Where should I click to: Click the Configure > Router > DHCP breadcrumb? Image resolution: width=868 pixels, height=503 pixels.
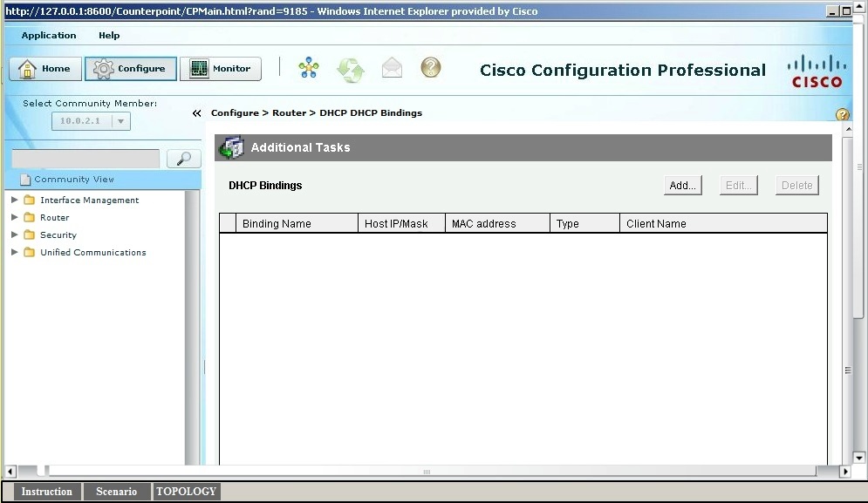[316, 112]
